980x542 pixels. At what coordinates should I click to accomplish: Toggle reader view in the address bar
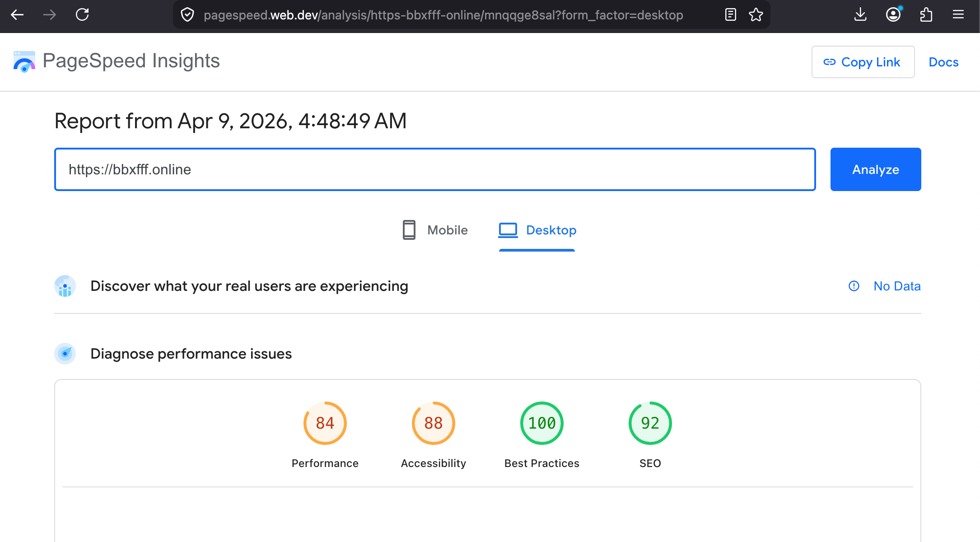tap(730, 14)
